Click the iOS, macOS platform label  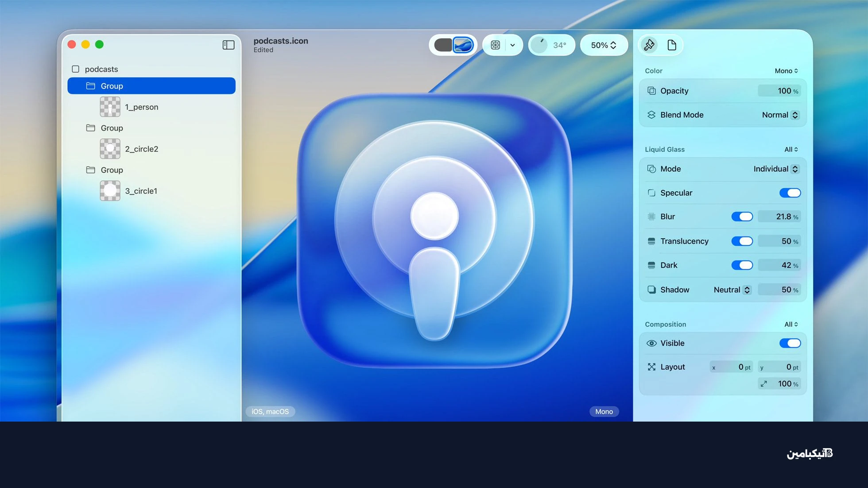coord(270,411)
